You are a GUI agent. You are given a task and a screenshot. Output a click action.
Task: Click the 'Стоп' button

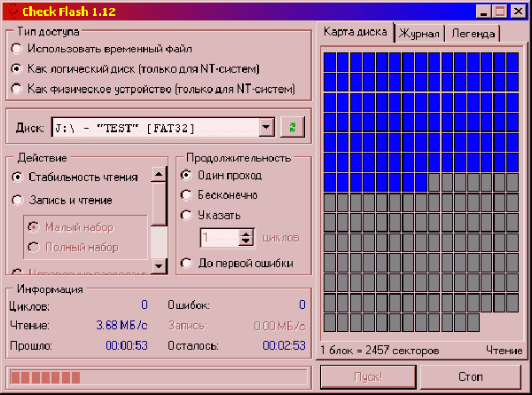[471, 376]
